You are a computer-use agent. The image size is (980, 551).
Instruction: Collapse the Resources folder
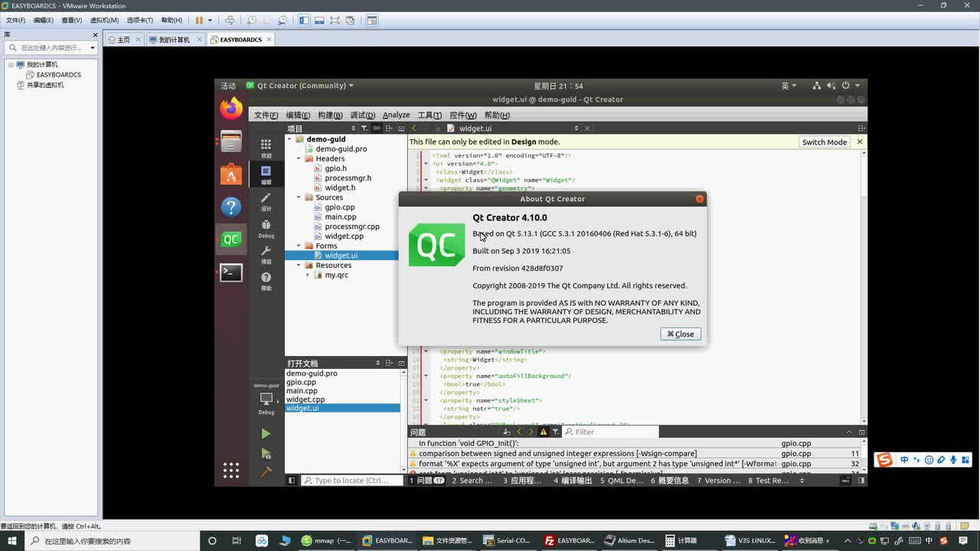tap(299, 265)
